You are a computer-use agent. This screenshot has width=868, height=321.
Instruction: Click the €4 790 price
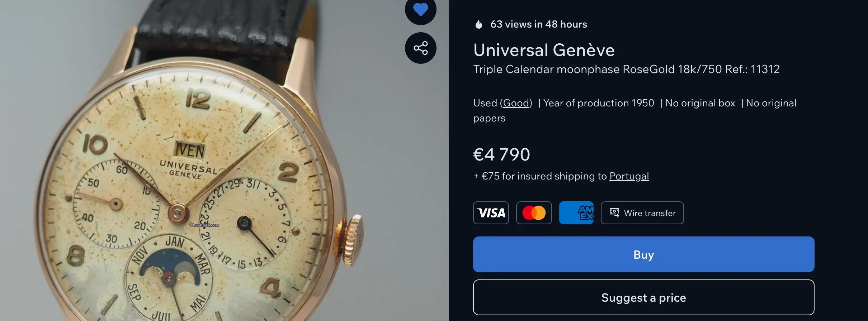(x=501, y=154)
